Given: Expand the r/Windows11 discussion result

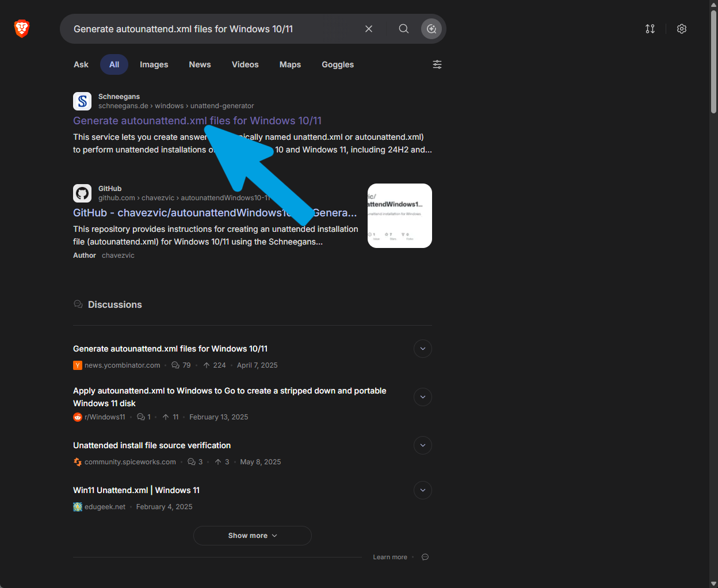Looking at the screenshot, I should pos(423,397).
